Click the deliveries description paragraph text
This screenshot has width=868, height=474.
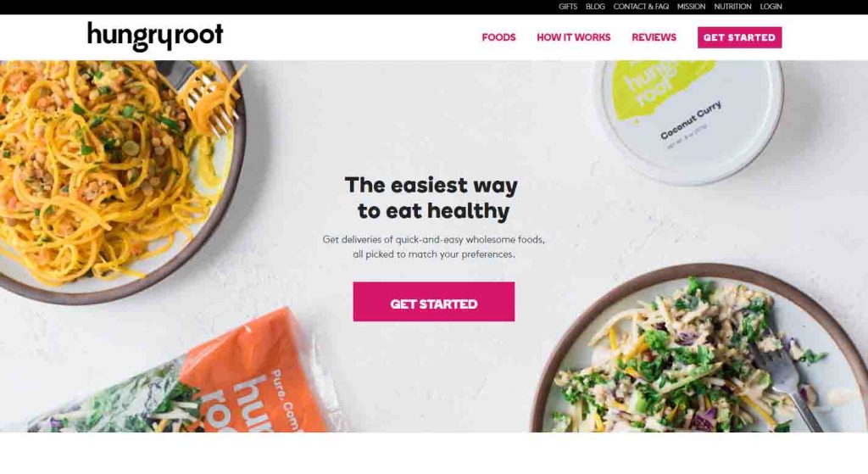pos(433,247)
